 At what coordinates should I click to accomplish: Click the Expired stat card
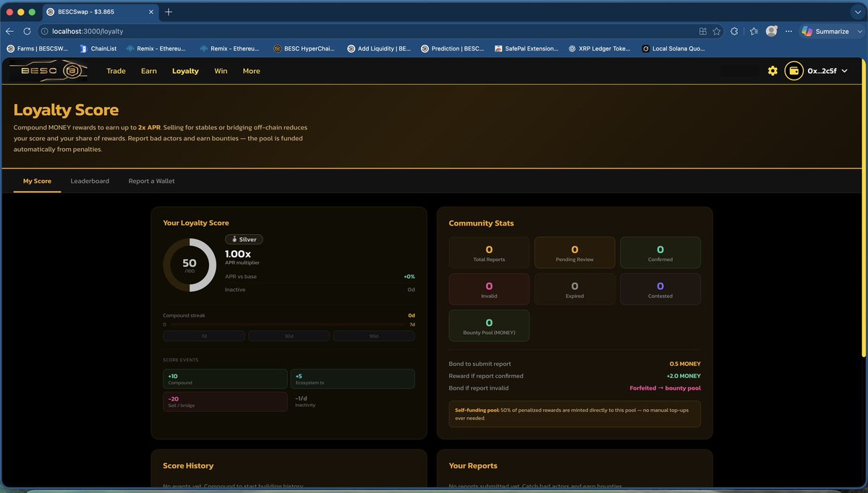[x=574, y=289]
